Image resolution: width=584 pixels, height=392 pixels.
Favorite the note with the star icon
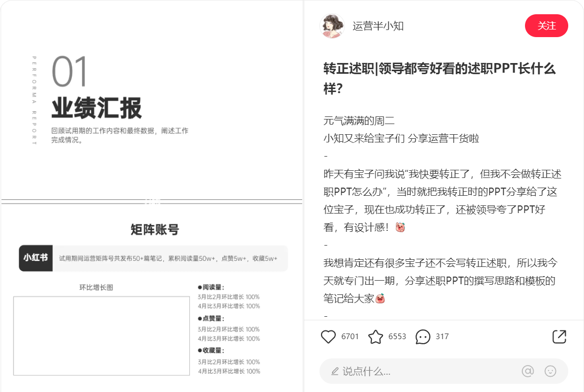(x=375, y=337)
